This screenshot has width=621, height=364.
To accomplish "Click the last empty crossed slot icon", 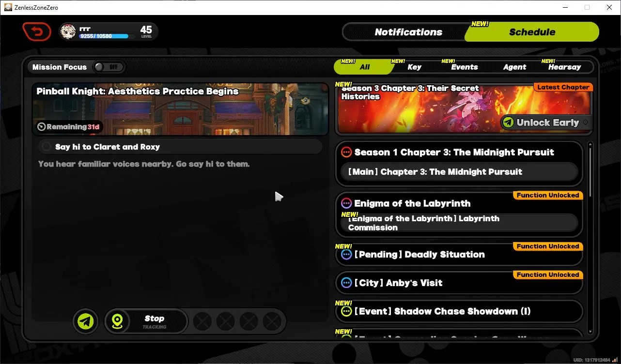I will 272,321.
